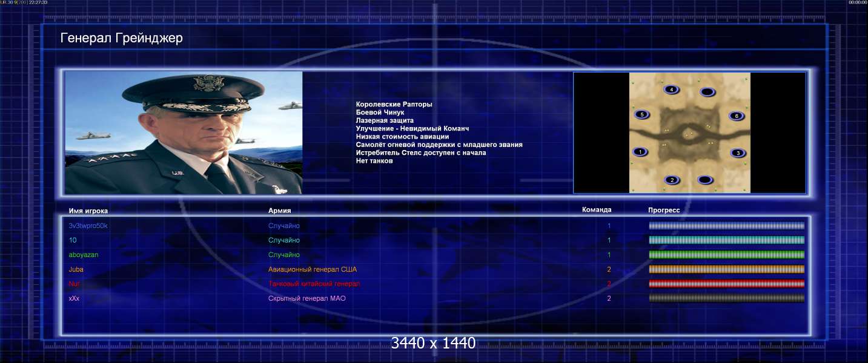This screenshot has height=363, width=868.
Task: Click "Самолёт огневой поддержки с младшего звания" line
Action: click(x=439, y=145)
